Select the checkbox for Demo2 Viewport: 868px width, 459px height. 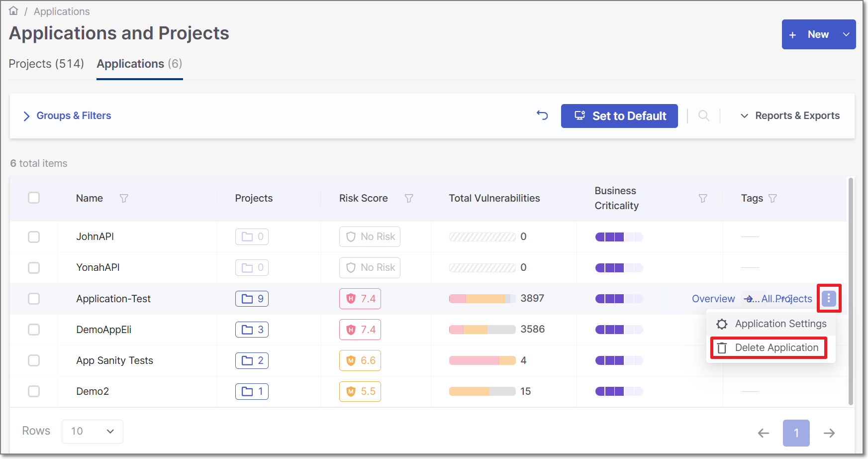click(x=34, y=391)
